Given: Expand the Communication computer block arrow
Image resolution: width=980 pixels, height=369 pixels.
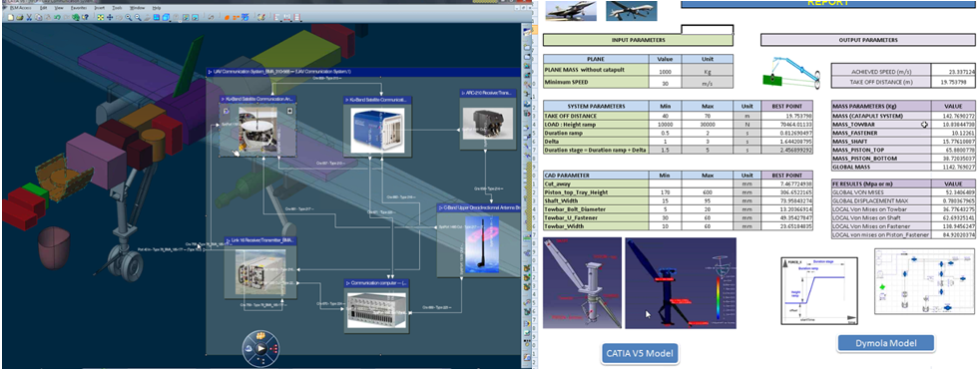Looking at the screenshot, I should (348, 283).
